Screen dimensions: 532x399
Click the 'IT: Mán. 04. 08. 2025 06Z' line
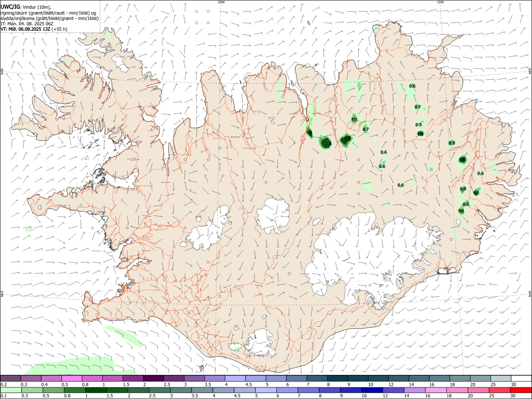[27, 24]
